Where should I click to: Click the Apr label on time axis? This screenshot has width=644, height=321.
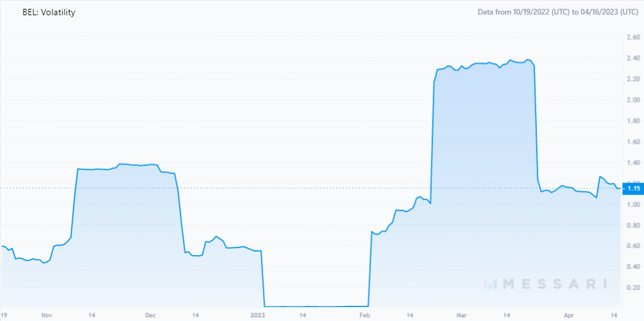(569, 315)
